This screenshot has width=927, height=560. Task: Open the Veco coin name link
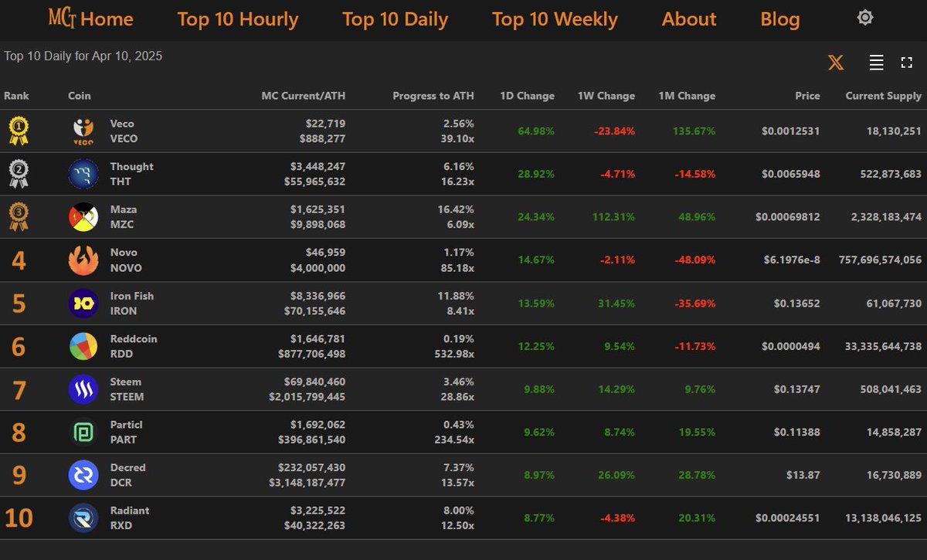[x=122, y=124]
